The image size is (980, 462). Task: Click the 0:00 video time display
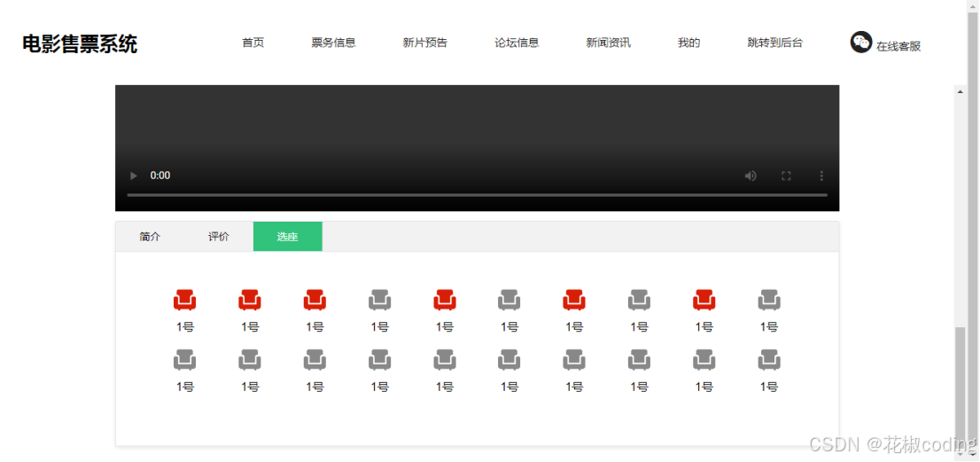(160, 176)
